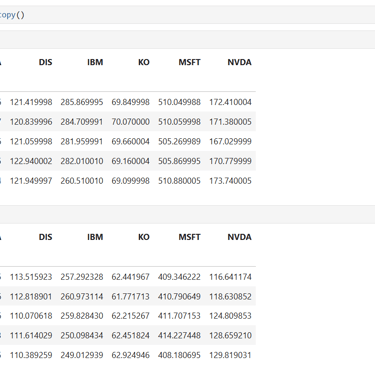The width and height of the screenshot is (375, 366).
Task: Select cell 118.630852 in NVDA column
Action: point(230,296)
